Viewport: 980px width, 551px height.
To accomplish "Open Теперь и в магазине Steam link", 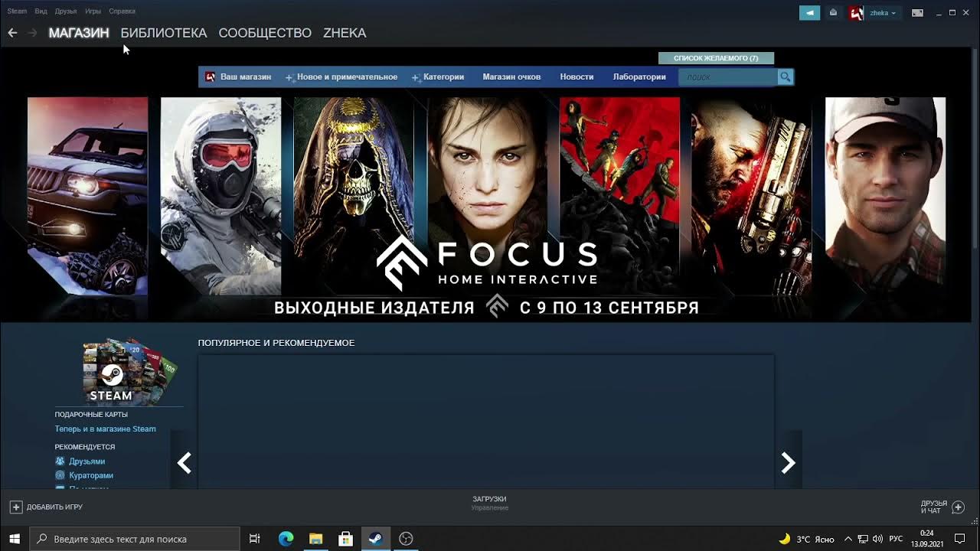I will pyautogui.click(x=105, y=429).
